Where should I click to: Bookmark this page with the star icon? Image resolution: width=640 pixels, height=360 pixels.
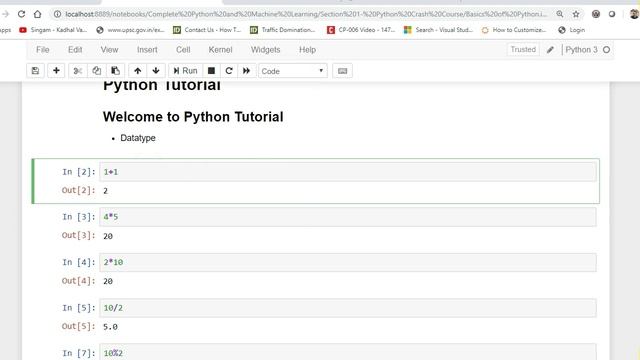point(576,14)
